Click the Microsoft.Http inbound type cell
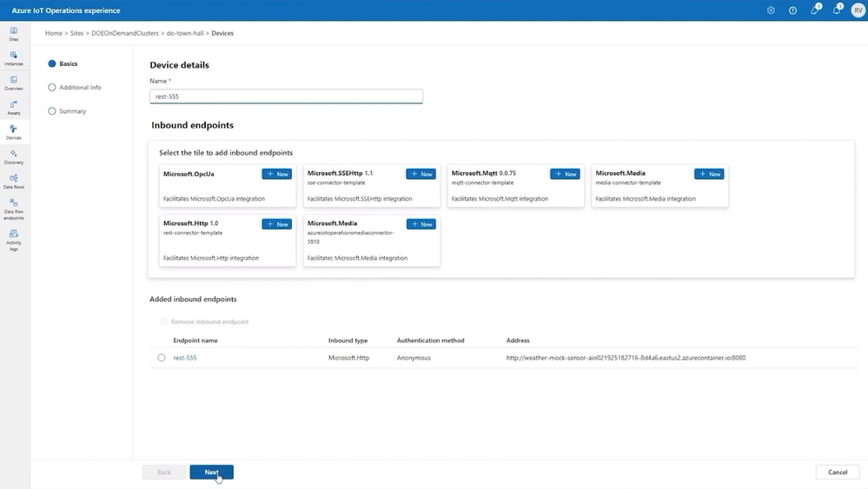Image resolution: width=868 pixels, height=489 pixels. coord(348,358)
